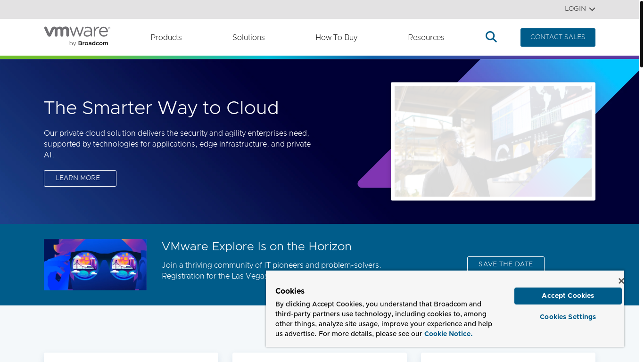Close the cookie banner with X
The height and width of the screenshot is (362, 644).
click(x=621, y=281)
